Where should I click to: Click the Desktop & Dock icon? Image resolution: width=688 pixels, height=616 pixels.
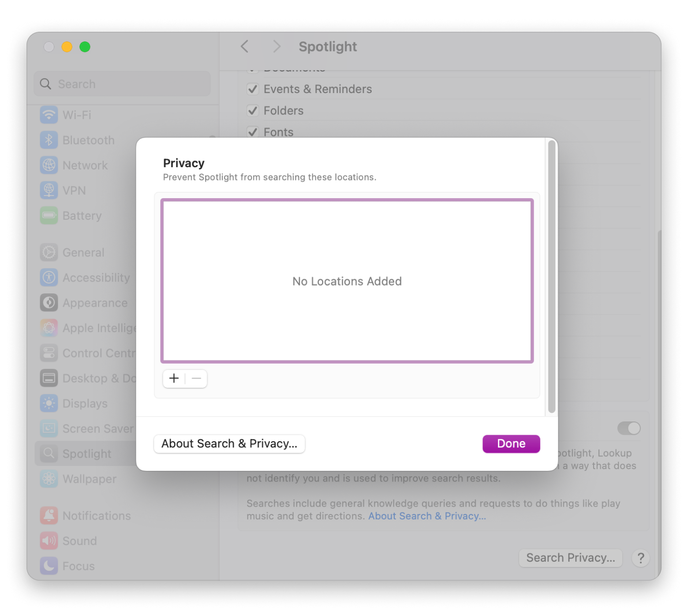[x=49, y=378]
